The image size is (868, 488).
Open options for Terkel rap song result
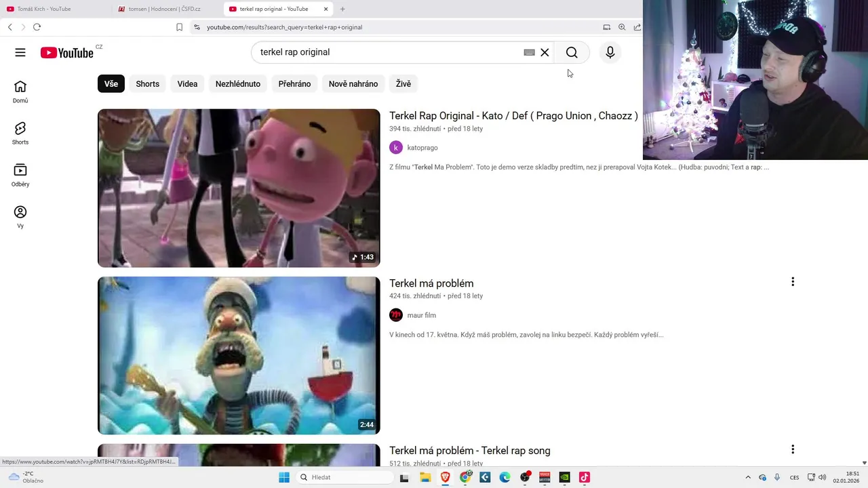tap(793, 449)
